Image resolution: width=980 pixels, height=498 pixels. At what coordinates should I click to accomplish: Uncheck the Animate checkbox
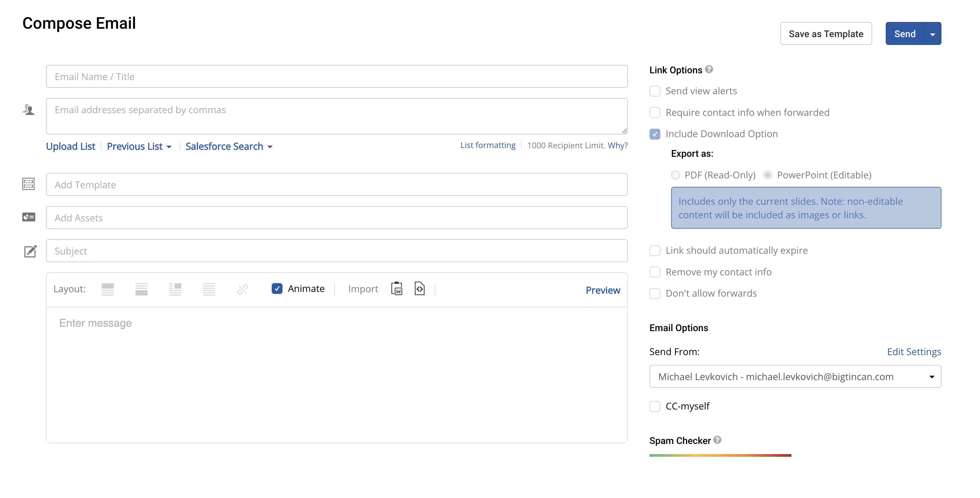point(277,289)
